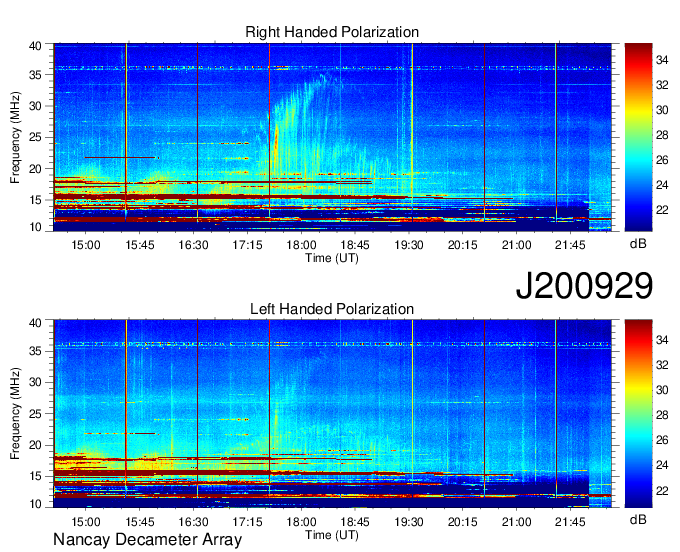Click the "20" frequency tick of Left Handed plot
Screen dimensions: 680x552
[35, 445]
